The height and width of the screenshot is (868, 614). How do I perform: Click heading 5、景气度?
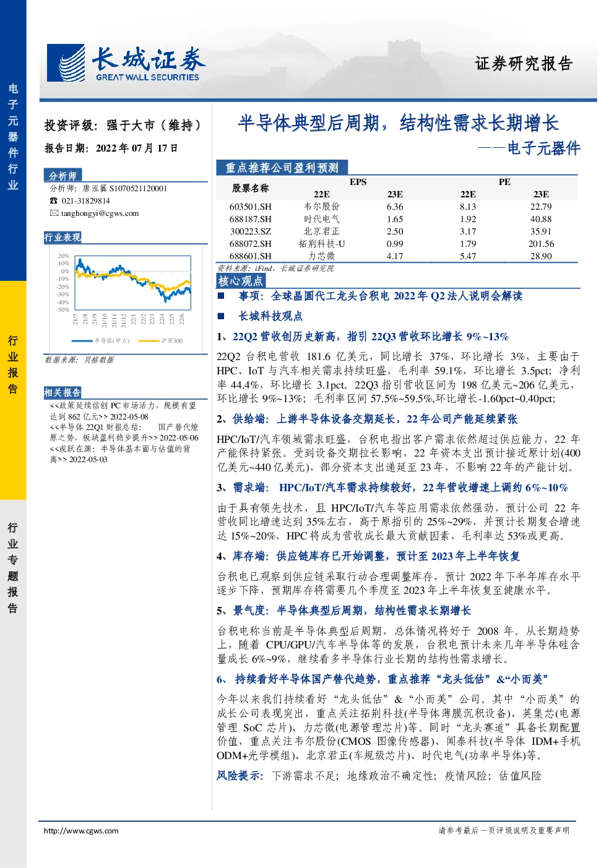coord(344,611)
